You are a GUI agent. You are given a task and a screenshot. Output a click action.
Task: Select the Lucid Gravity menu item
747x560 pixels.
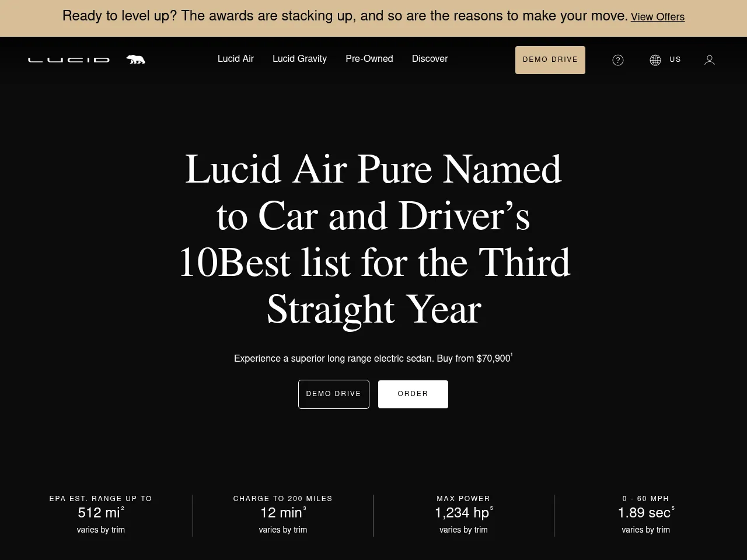[x=299, y=59]
